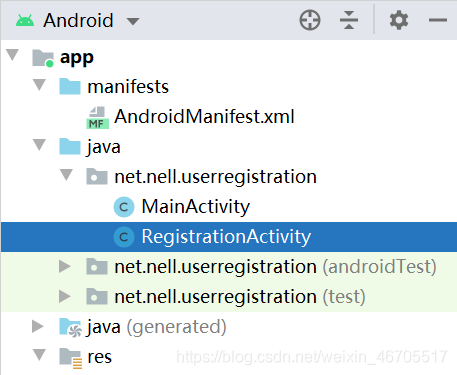This screenshot has width=457, height=375.
Task: Select the manifests folder label
Action: [128, 87]
